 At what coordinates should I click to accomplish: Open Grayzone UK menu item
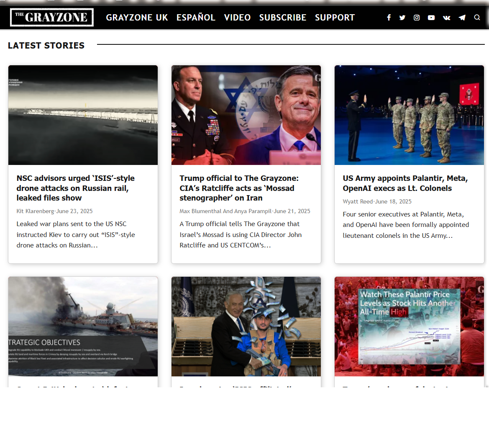[x=137, y=18]
